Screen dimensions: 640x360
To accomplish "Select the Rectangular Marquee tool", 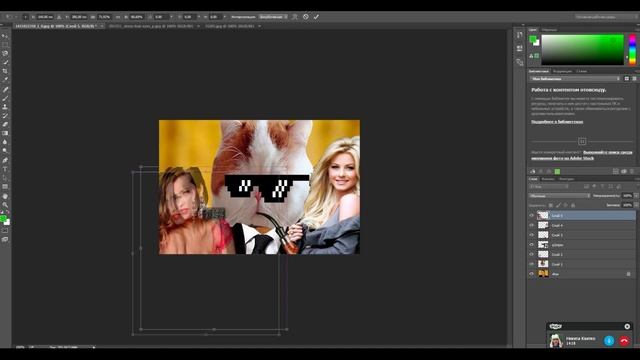I will tap(5, 44).
